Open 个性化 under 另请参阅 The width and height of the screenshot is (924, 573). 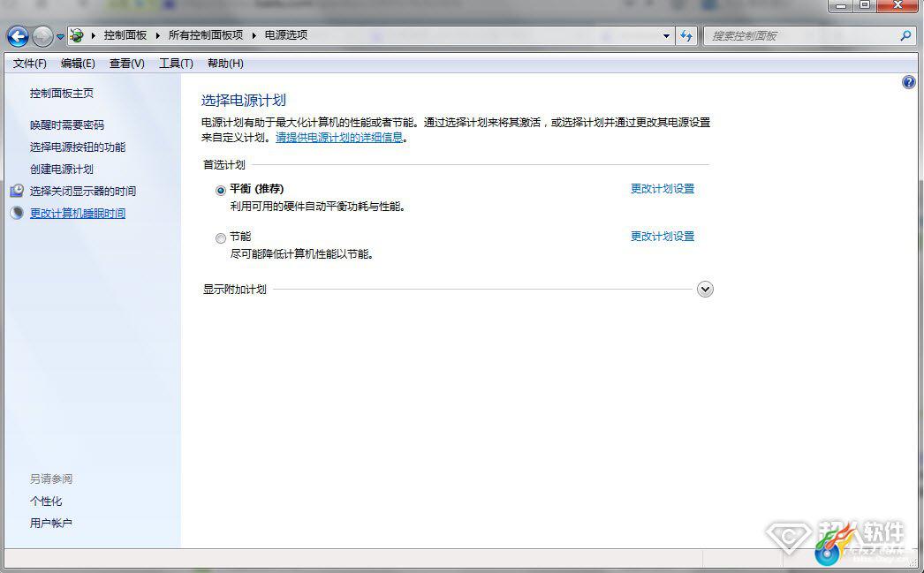pos(45,501)
